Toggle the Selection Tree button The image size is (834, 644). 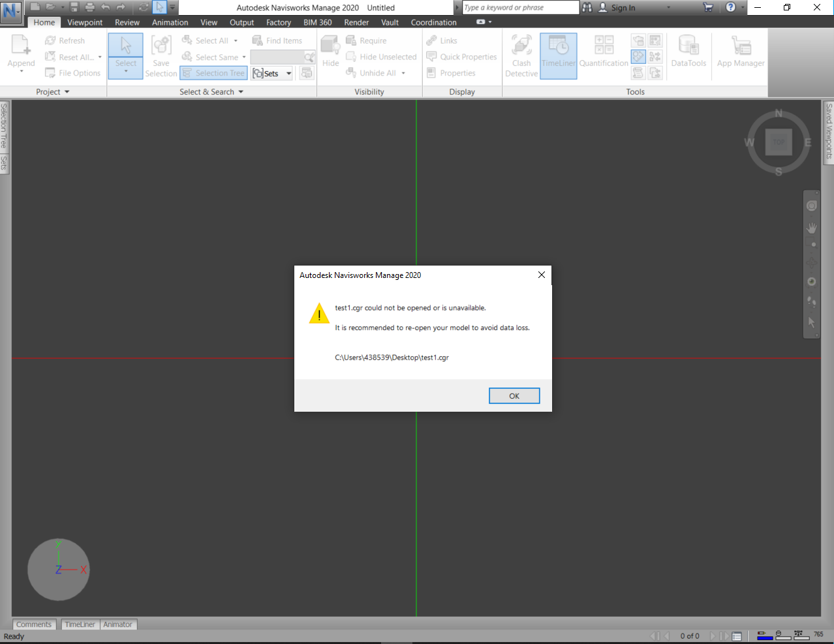[213, 72]
